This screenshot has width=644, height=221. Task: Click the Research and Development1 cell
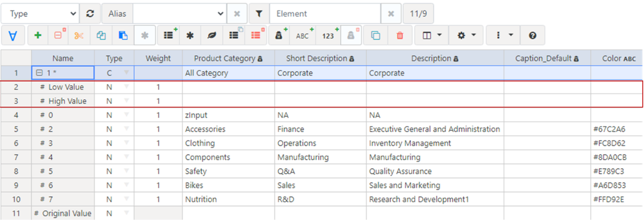tap(435, 199)
